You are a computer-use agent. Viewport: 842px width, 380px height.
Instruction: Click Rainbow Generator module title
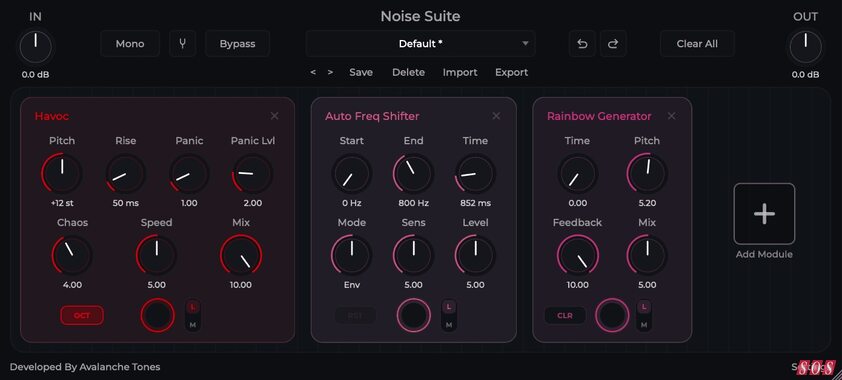pos(599,116)
